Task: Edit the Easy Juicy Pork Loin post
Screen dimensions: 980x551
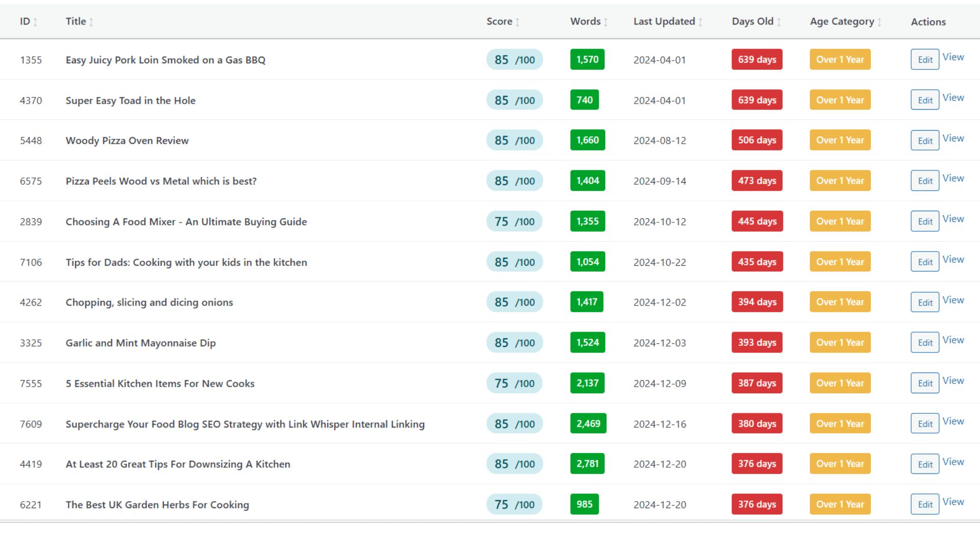Action: click(x=924, y=60)
